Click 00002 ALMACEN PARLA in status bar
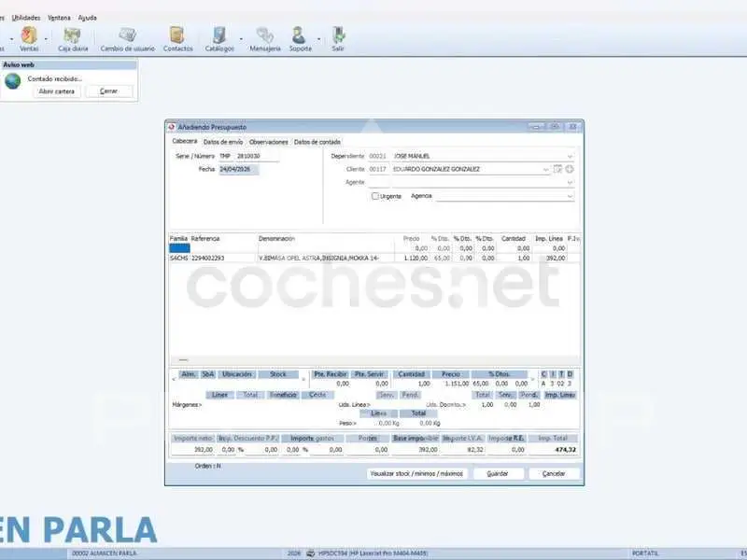 [105, 553]
